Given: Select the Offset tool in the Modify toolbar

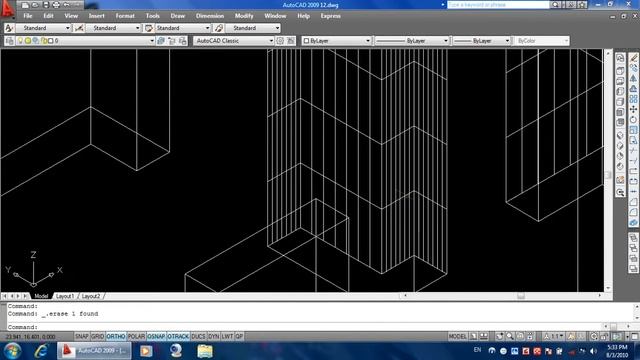Looking at the screenshot, I should (x=633, y=88).
